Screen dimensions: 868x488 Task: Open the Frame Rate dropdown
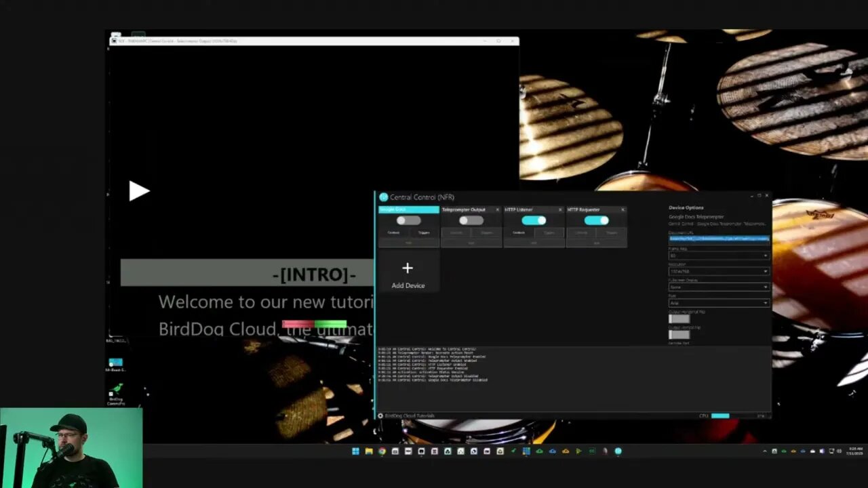point(719,256)
